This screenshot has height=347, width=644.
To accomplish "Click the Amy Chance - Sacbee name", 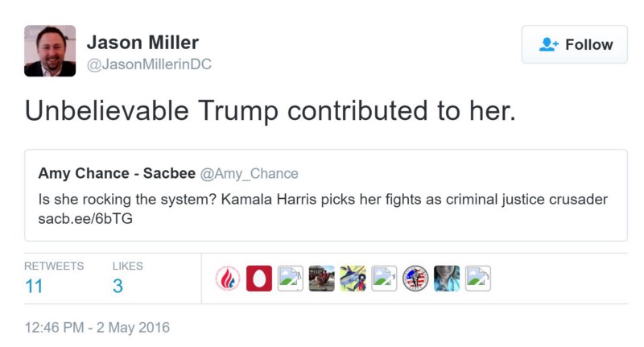I will click(x=116, y=174).
